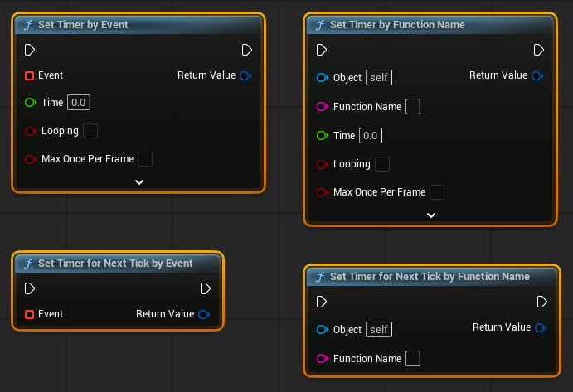573x392 pixels.
Task: Select the Set Timer for Next Tick by Event title
Action: point(115,264)
